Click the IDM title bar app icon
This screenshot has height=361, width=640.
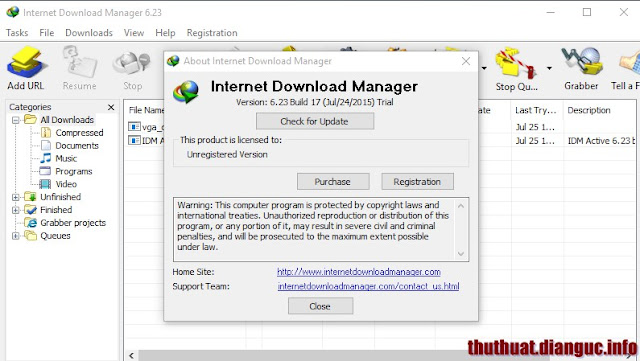[13, 12]
